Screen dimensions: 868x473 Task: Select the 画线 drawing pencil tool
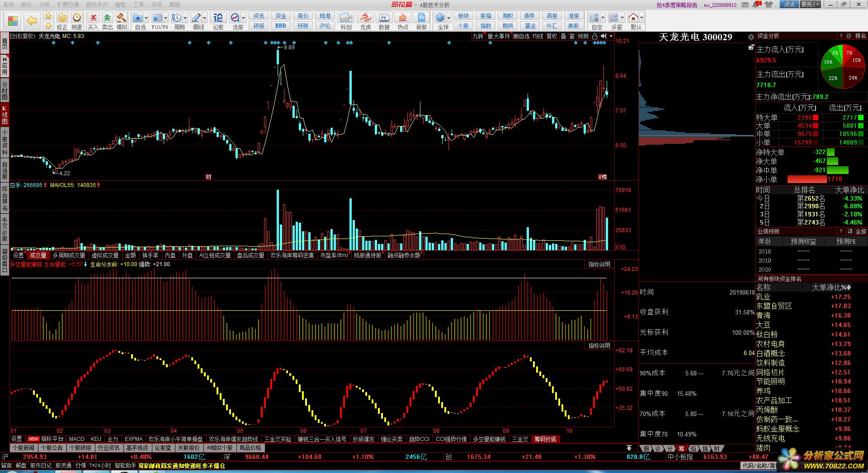[x=196, y=18]
